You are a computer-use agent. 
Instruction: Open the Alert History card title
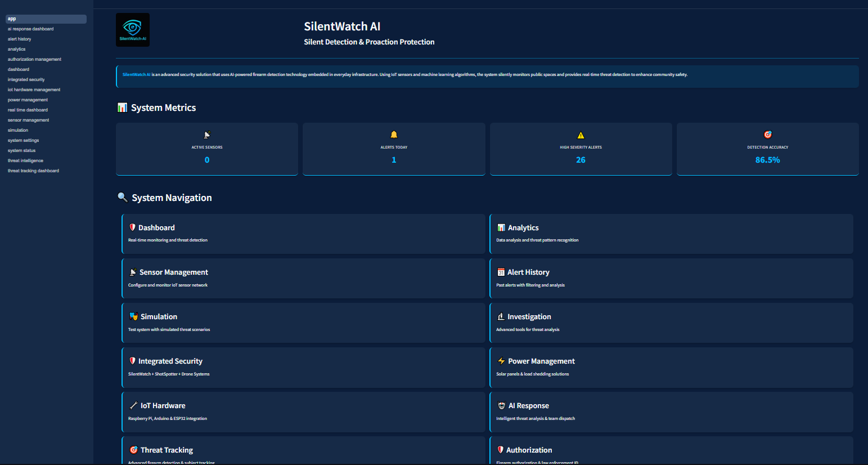pos(528,272)
